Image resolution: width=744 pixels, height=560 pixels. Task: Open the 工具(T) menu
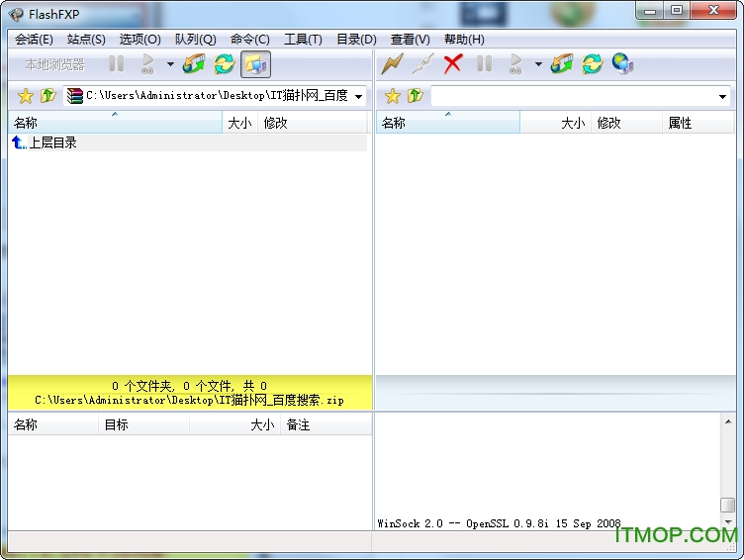pyautogui.click(x=303, y=40)
